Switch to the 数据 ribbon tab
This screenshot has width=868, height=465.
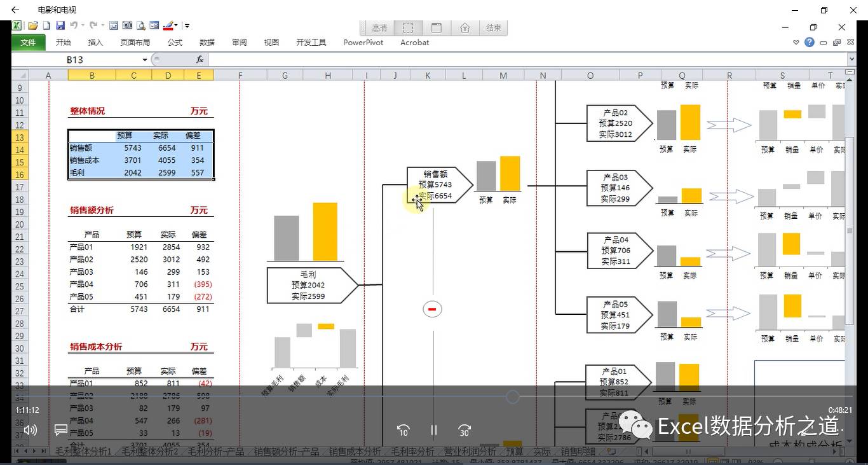(207, 42)
